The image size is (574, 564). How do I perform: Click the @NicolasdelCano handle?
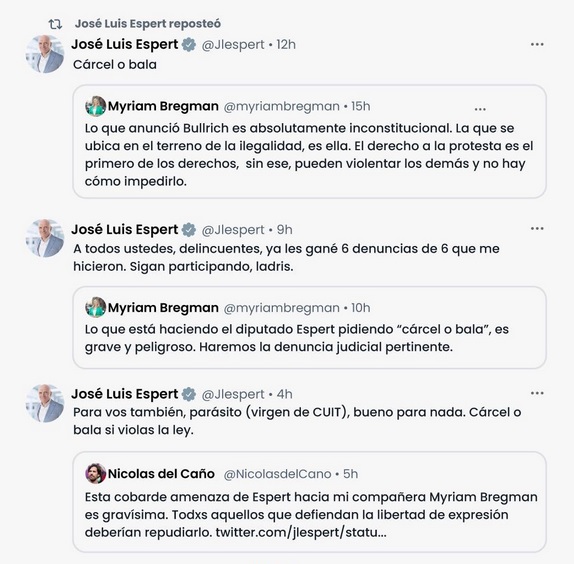click(277, 474)
